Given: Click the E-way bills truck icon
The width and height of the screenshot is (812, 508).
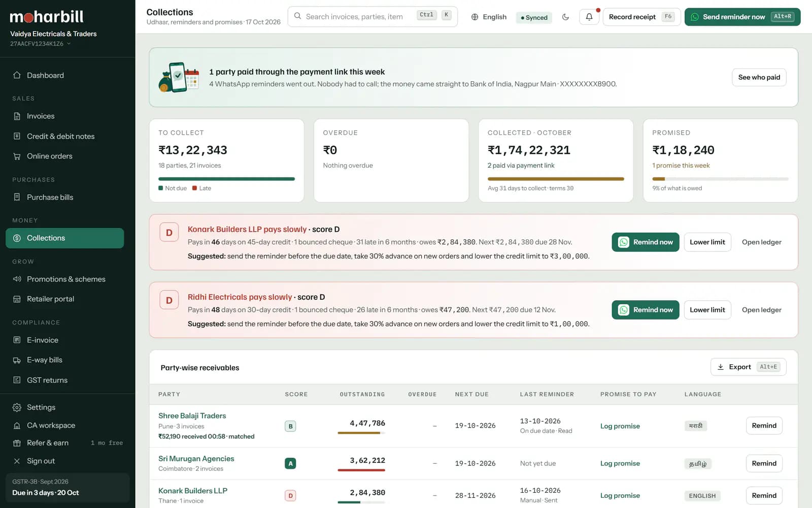Looking at the screenshot, I should [17, 360].
